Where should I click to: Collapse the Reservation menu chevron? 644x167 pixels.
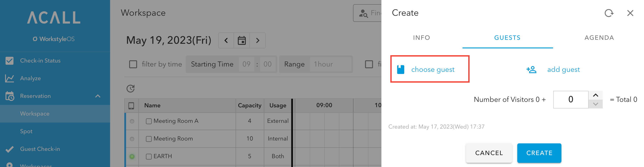[x=98, y=96]
